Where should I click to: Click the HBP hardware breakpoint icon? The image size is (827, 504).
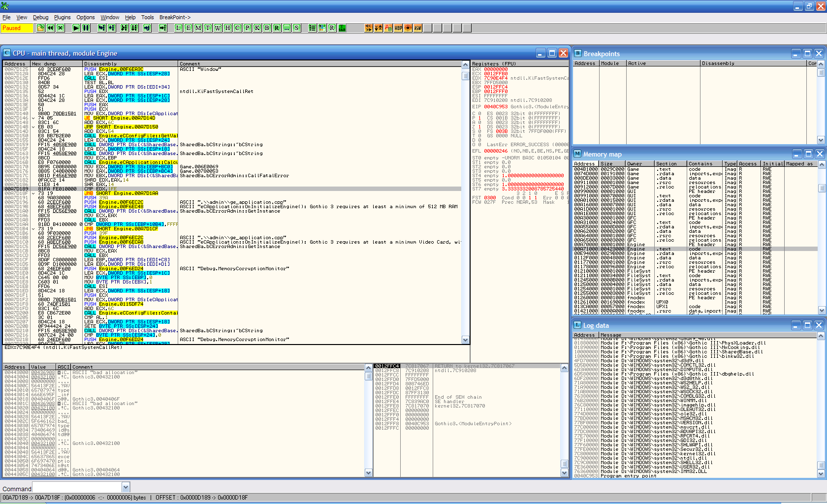[398, 28]
